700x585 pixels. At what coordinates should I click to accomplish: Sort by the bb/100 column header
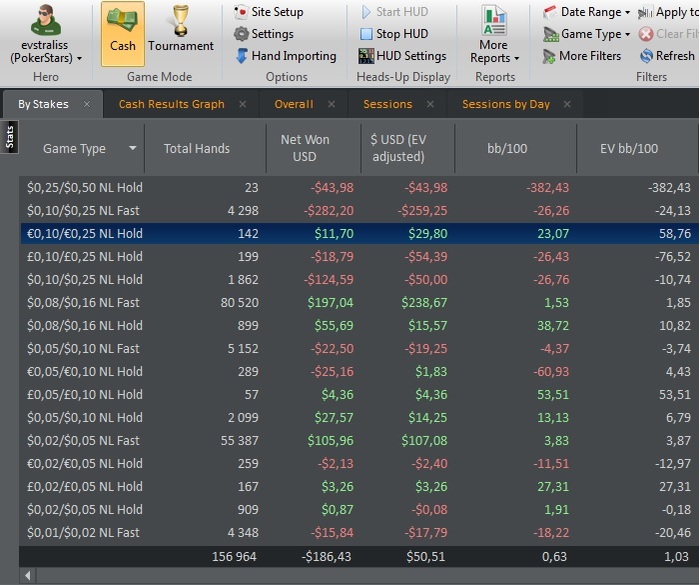coord(507,148)
